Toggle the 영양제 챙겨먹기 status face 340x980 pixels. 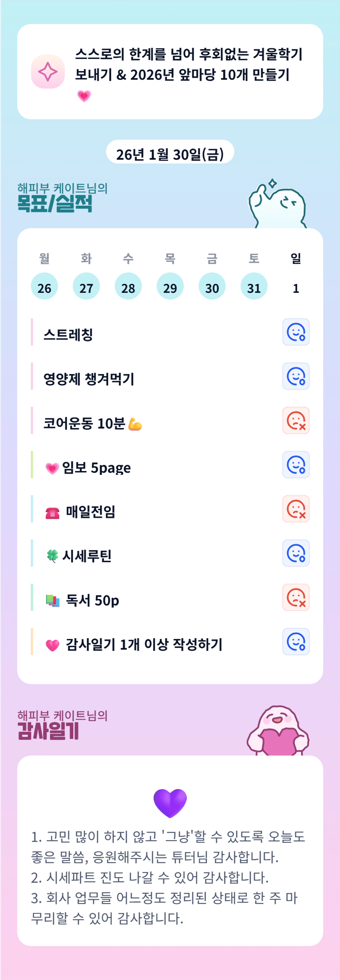pyautogui.click(x=296, y=376)
